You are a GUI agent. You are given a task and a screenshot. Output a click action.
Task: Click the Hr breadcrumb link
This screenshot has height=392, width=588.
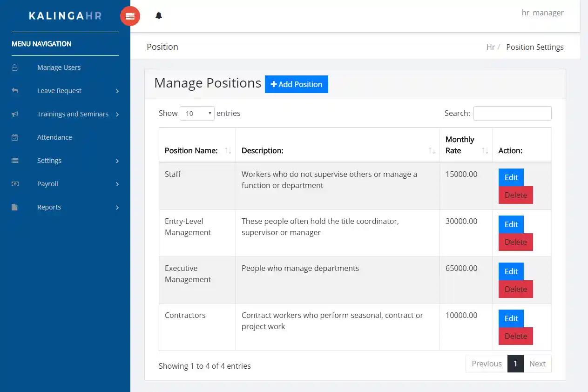point(490,47)
